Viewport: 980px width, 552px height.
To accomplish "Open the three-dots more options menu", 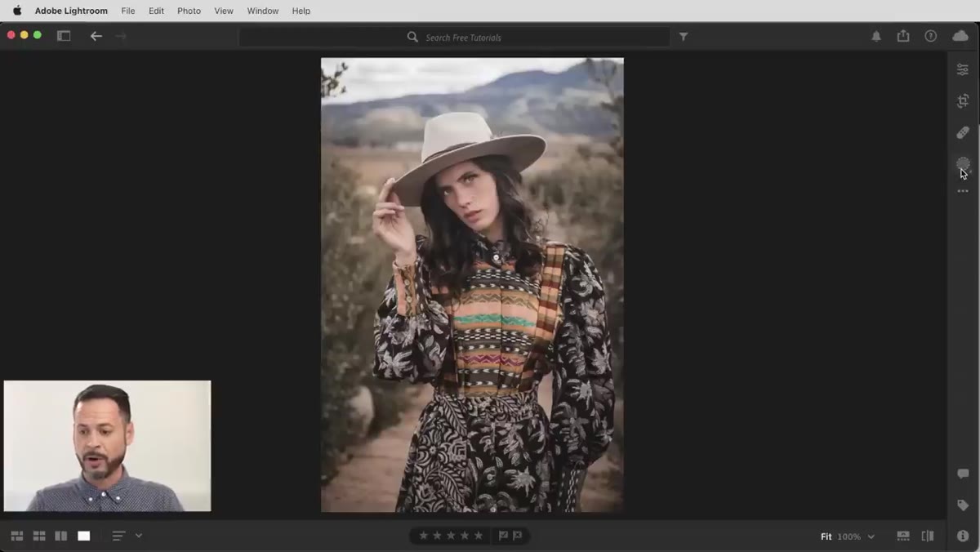I will tap(963, 191).
